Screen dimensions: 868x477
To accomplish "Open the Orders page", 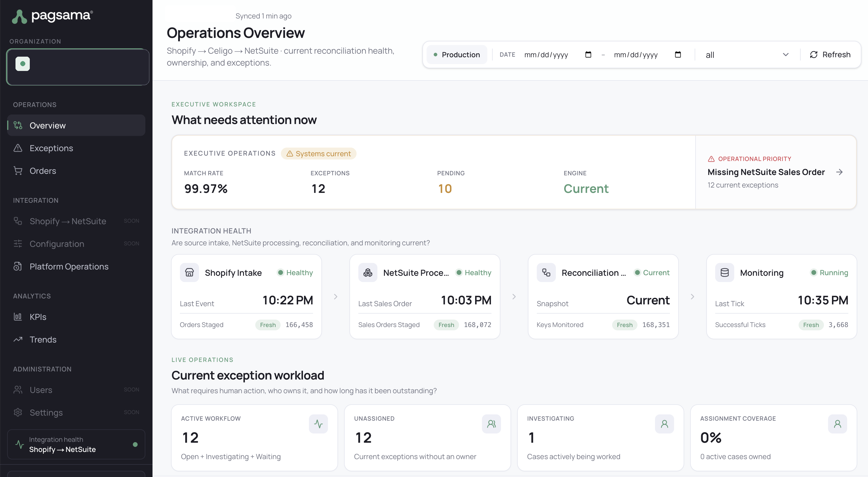I will [x=76, y=170].
